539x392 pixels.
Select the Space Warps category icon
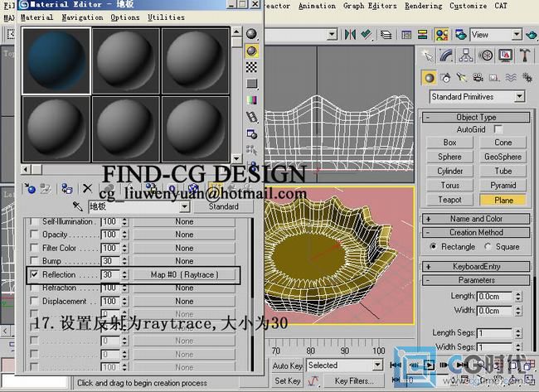(x=511, y=78)
